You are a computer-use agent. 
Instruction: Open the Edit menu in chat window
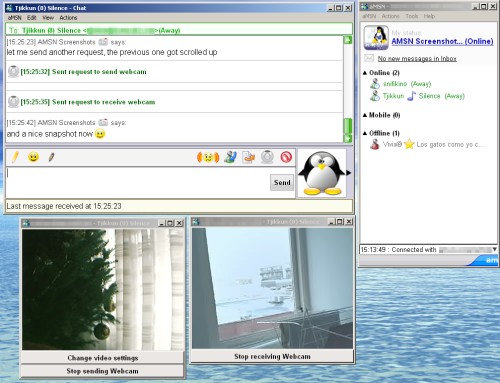(x=32, y=18)
